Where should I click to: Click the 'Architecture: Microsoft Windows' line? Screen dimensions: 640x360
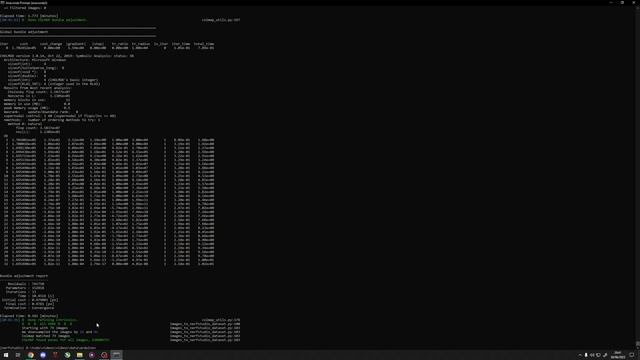tap(35, 60)
